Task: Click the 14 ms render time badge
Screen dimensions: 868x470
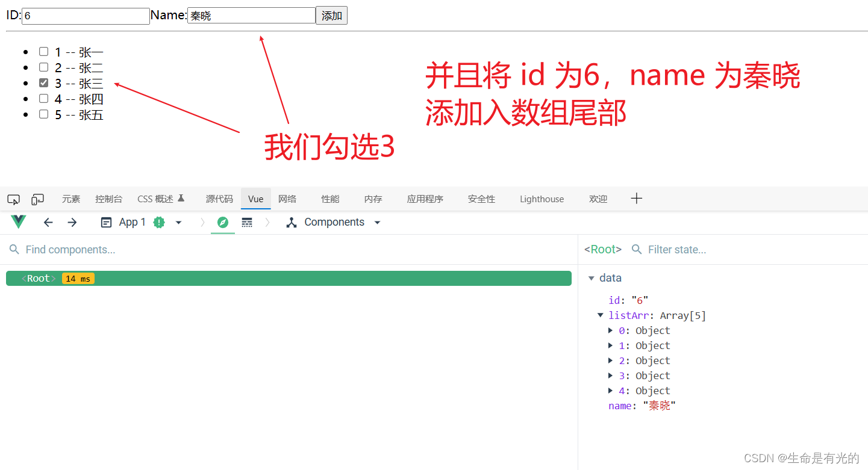Action: [x=78, y=279]
